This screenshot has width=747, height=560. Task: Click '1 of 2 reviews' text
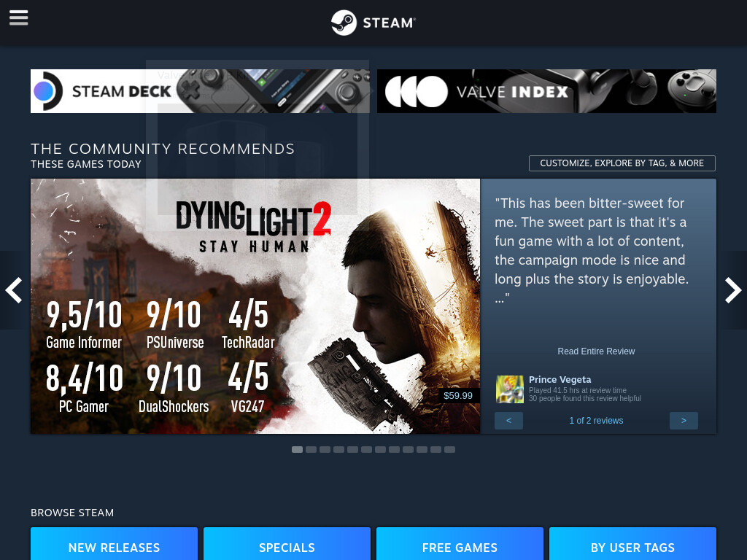pos(596,421)
